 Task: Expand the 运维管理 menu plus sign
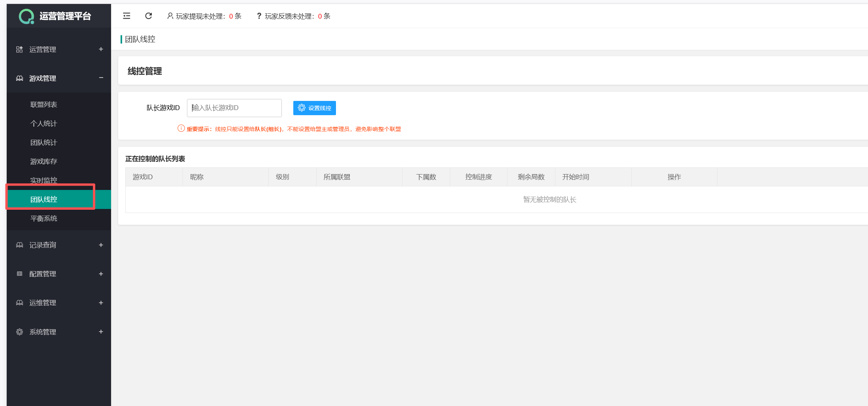[x=101, y=303]
